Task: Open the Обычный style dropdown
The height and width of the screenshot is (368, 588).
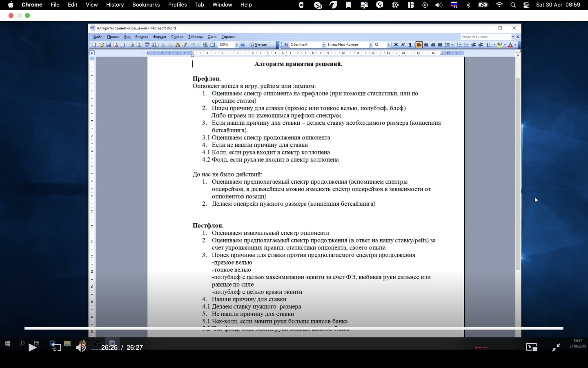Action: (x=324, y=45)
